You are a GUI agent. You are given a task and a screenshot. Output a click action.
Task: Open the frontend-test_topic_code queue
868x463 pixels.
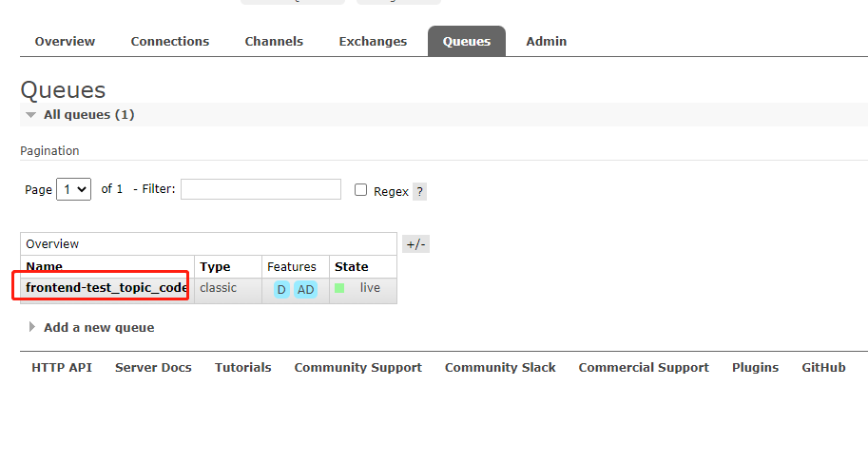[x=106, y=288]
